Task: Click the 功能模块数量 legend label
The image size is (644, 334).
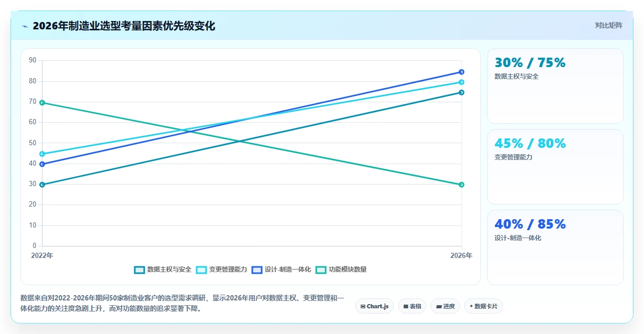Action: pyautogui.click(x=347, y=270)
